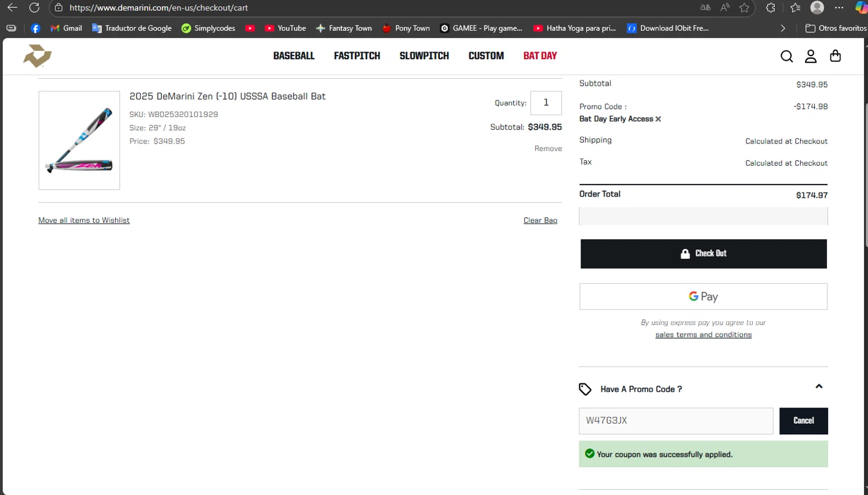Open the Fantasy Town bookmark
868x495 pixels.
coord(344,28)
